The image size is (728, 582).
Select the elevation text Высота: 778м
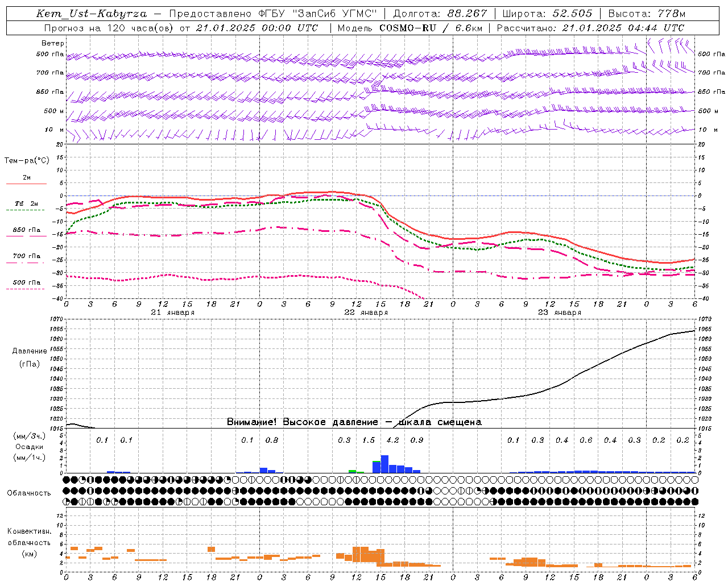click(x=647, y=14)
